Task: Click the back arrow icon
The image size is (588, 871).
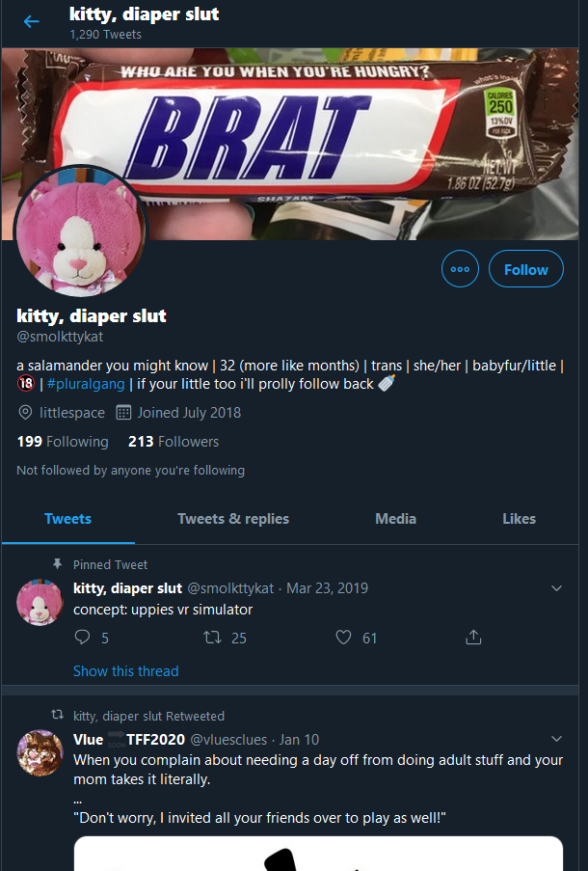Action: click(x=32, y=21)
